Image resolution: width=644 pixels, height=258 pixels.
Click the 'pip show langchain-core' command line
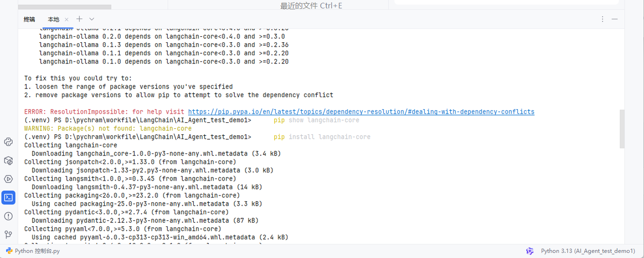coord(316,120)
